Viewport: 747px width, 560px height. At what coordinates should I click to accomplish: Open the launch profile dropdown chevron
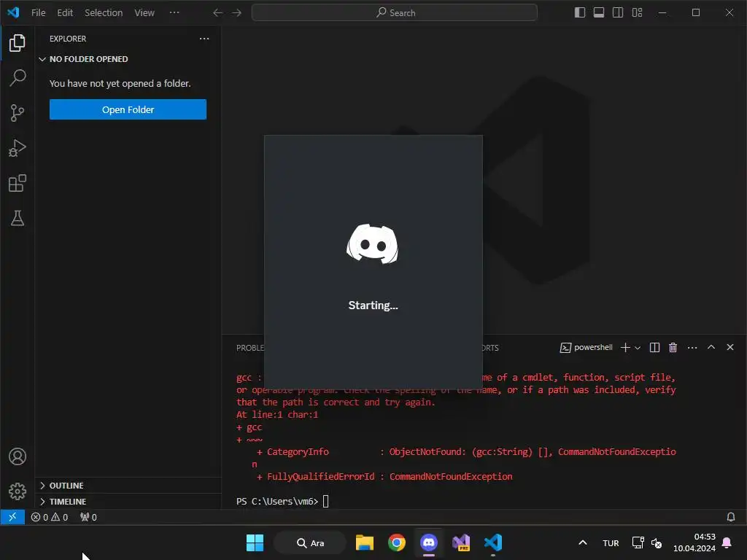638,348
